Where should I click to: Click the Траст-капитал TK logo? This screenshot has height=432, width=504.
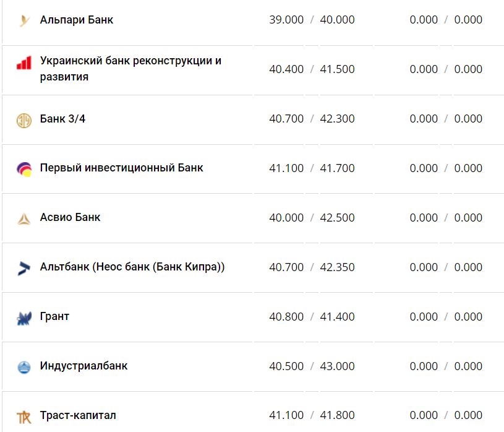(24, 417)
